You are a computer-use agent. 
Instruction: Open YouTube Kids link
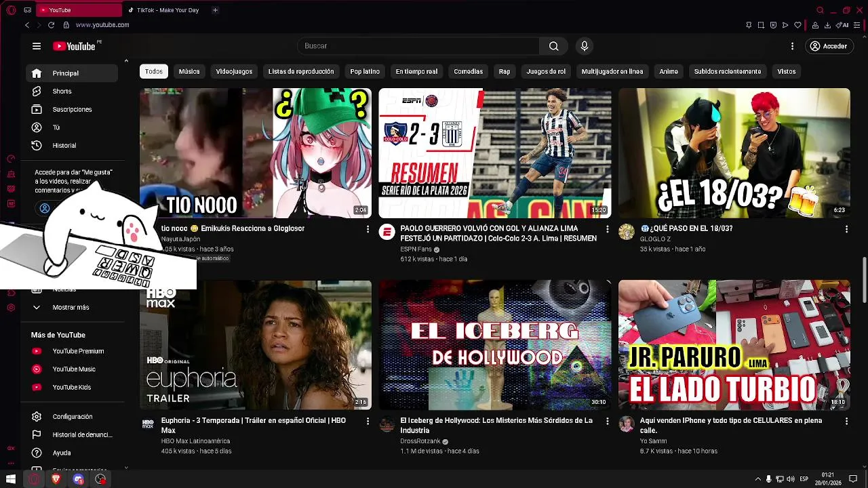coord(72,387)
